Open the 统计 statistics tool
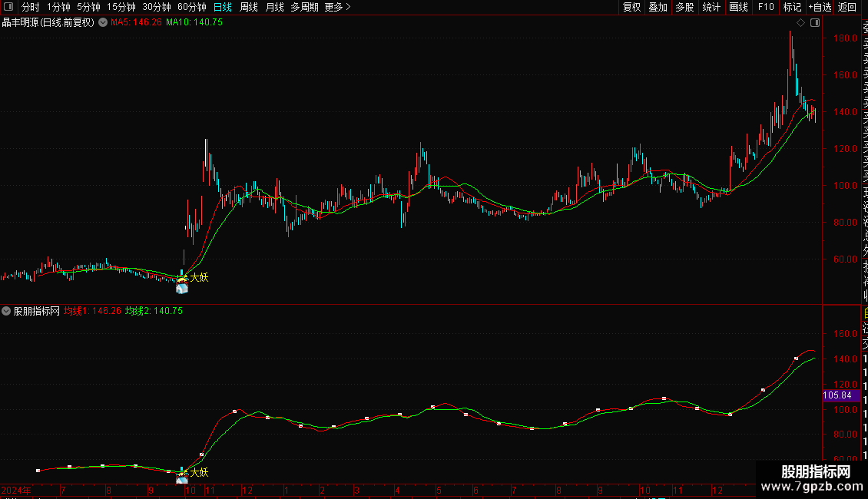The image size is (868, 499). (x=711, y=7)
